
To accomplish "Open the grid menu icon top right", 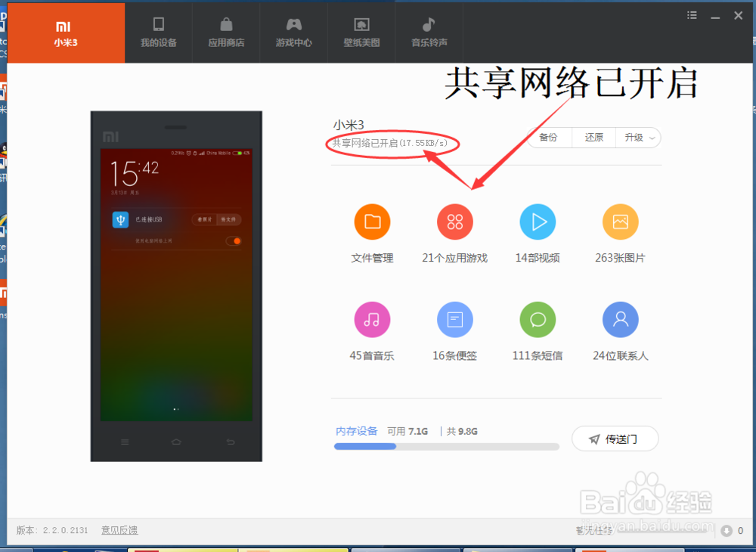I will 691,14.
